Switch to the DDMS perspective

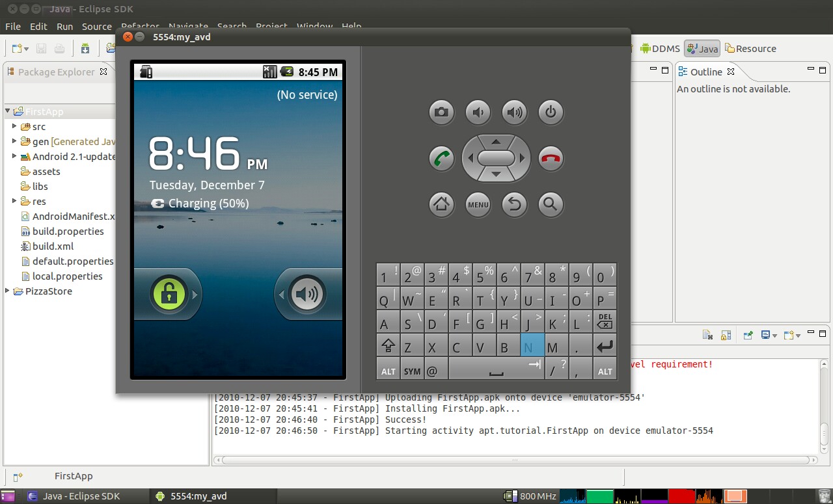pyautogui.click(x=660, y=48)
